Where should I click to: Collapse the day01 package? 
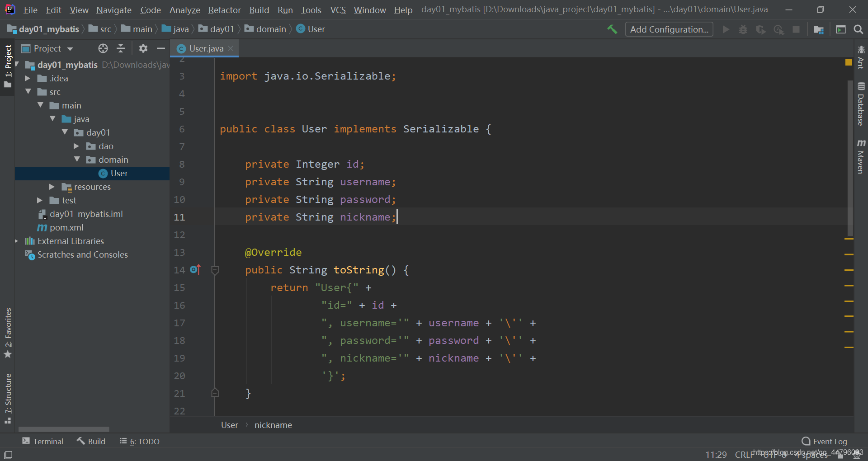[65, 132]
